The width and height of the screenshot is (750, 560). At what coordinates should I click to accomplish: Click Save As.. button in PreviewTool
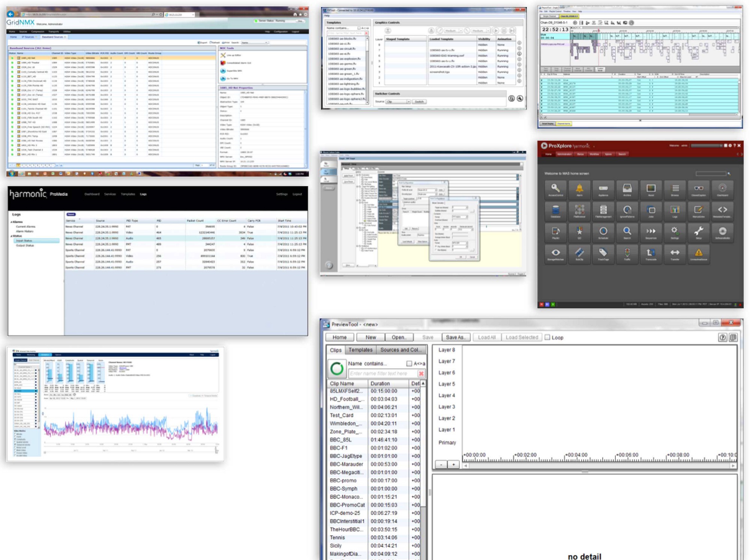[x=456, y=337]
